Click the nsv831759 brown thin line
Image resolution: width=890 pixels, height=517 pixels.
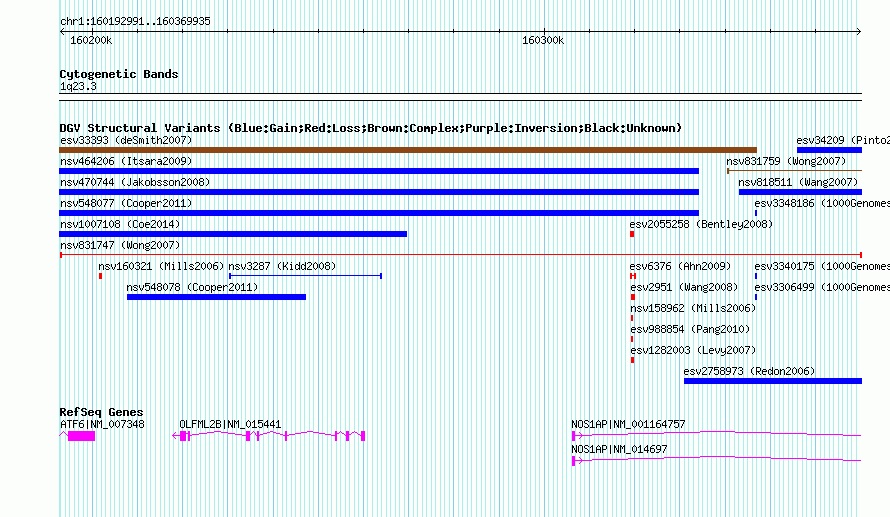795,170
